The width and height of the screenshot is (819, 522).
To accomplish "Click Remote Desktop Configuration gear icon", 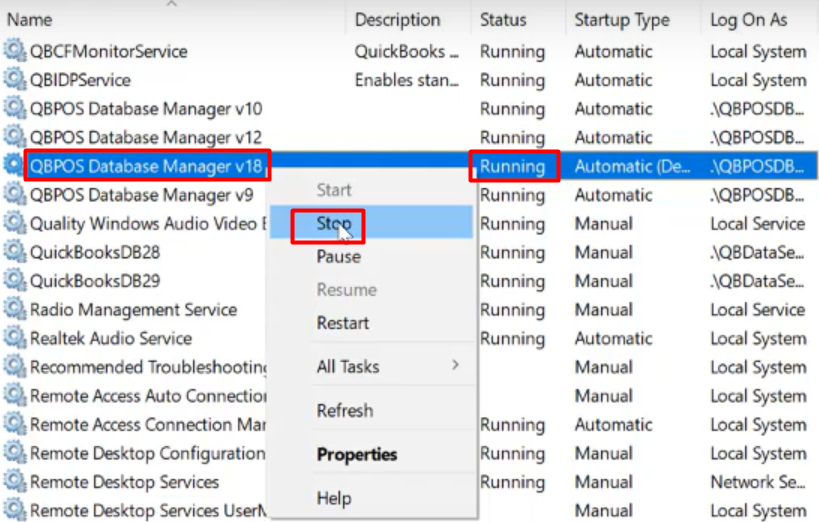I will 15,453.
